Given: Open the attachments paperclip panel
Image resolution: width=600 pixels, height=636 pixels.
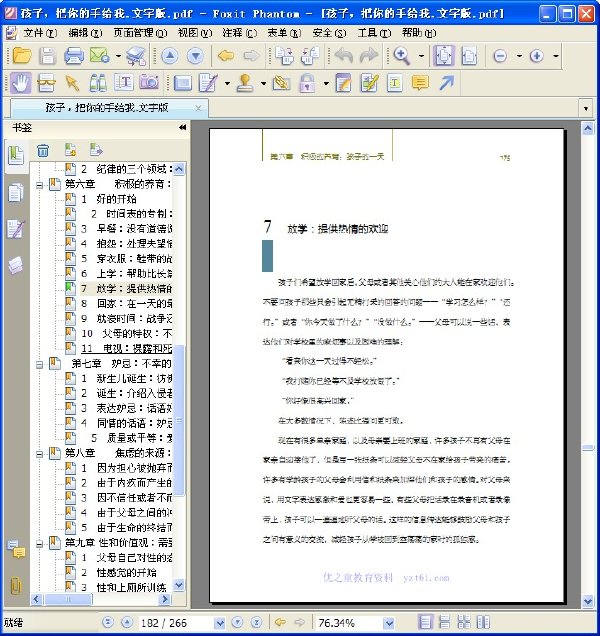Looking at the screenshot, I should [x=15, y=585].
